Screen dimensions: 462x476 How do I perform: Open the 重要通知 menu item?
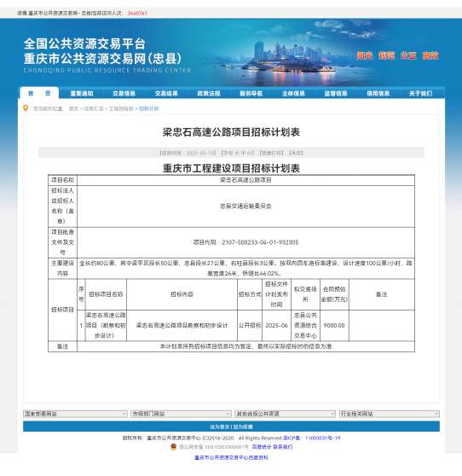(x=82, y=93)
